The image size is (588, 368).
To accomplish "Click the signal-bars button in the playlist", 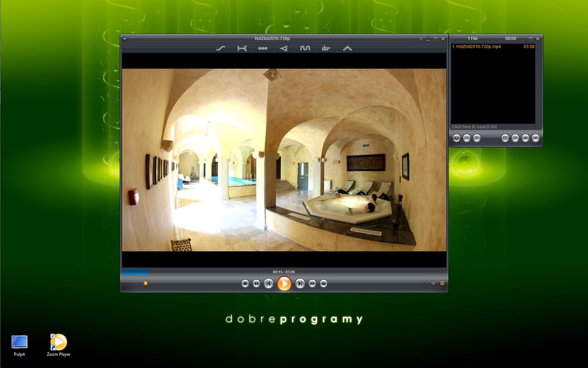I will click(467, 138).
